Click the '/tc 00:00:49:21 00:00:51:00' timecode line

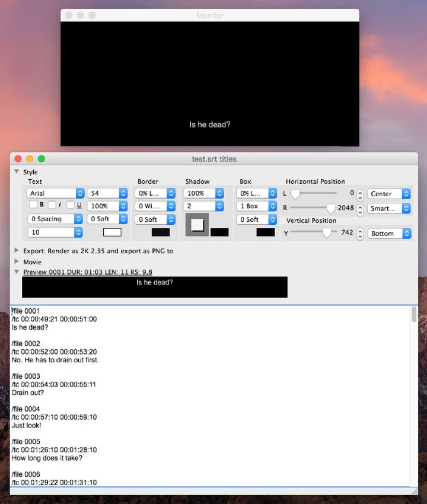[x=54, y=319]
